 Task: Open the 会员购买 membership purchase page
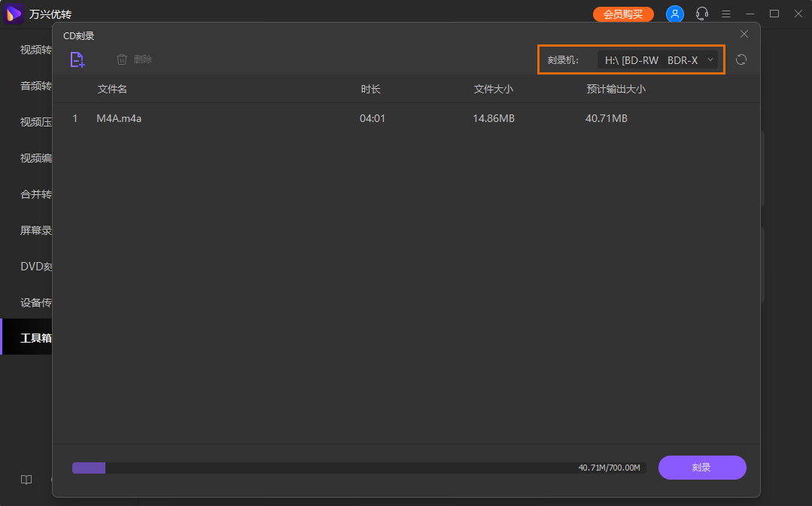coord(623,14)
